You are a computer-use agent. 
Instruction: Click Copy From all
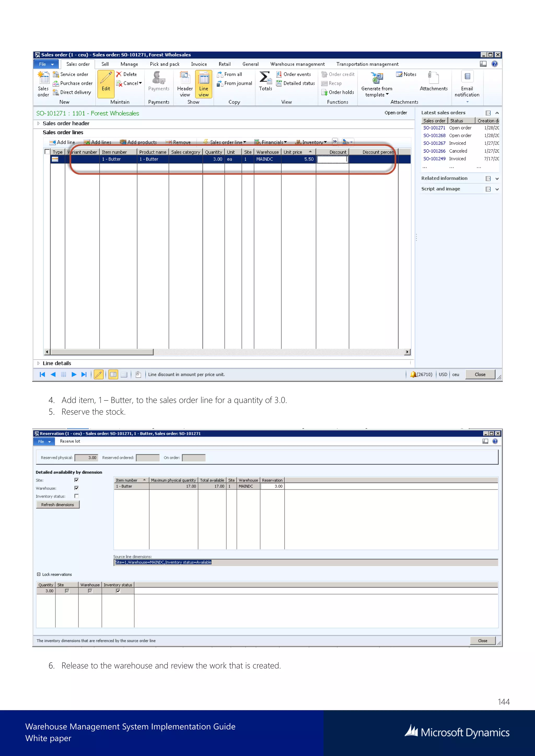229,74
